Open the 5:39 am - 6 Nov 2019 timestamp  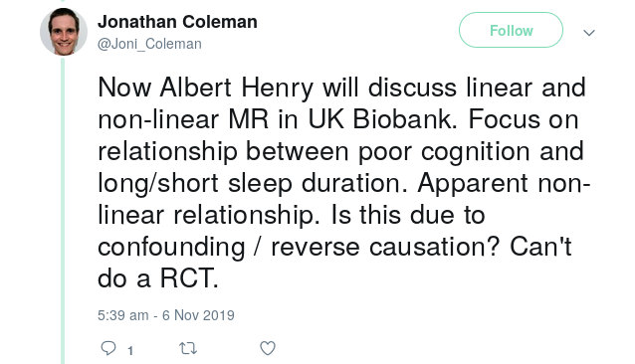[x=166, y=315]
